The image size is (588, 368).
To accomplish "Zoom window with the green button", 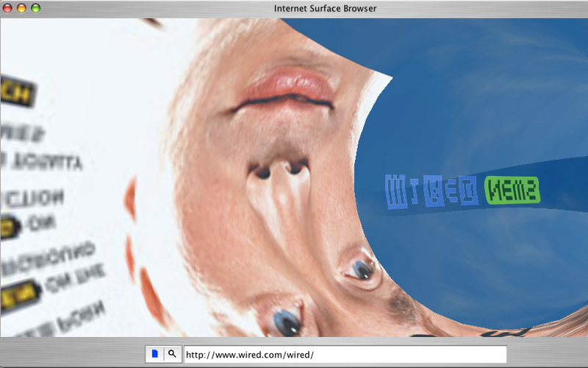I will coord(35,8).
